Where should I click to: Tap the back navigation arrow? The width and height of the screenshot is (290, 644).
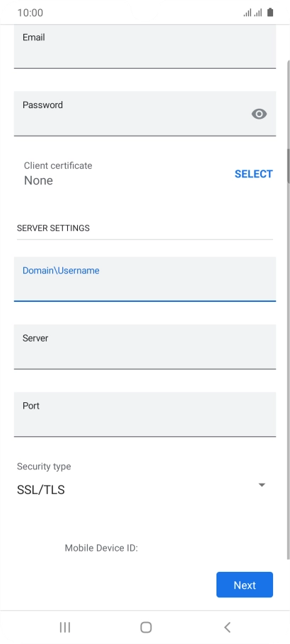tap(227, 627)
